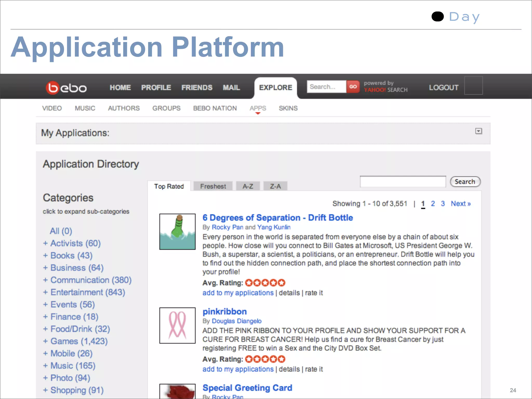Open the VIDEO sub-navigation item
532x399 pixels.
[52, 108]
